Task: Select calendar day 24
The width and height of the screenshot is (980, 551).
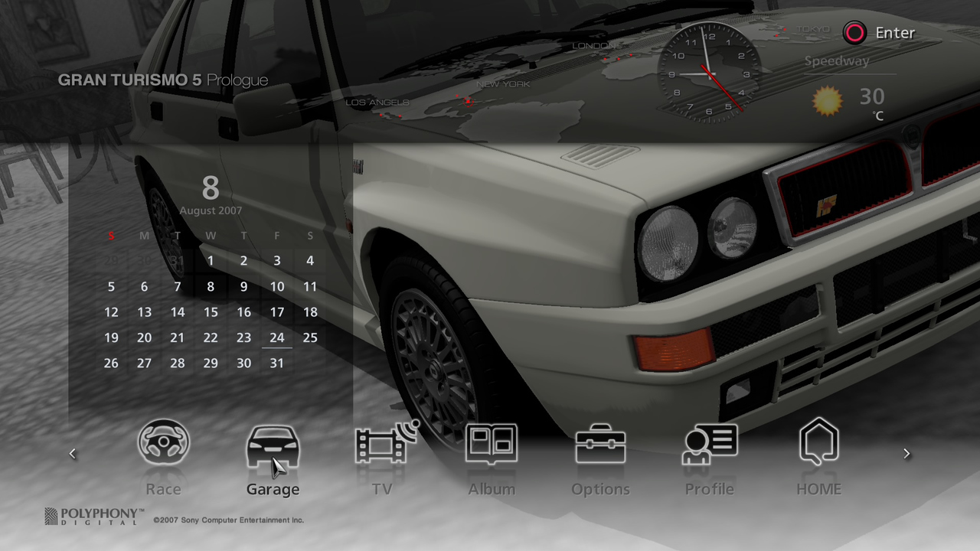Action: 277,337
